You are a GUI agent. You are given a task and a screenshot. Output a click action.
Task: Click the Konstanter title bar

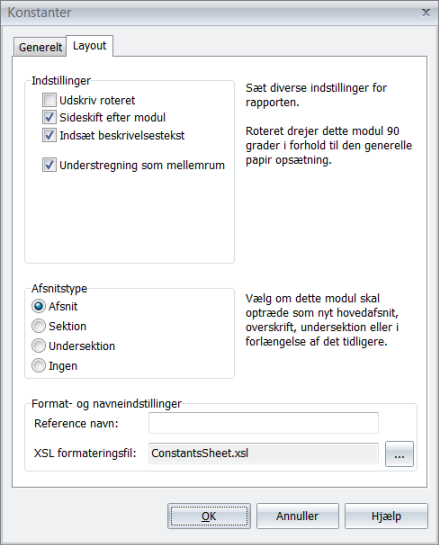click(x=209, y=13)
